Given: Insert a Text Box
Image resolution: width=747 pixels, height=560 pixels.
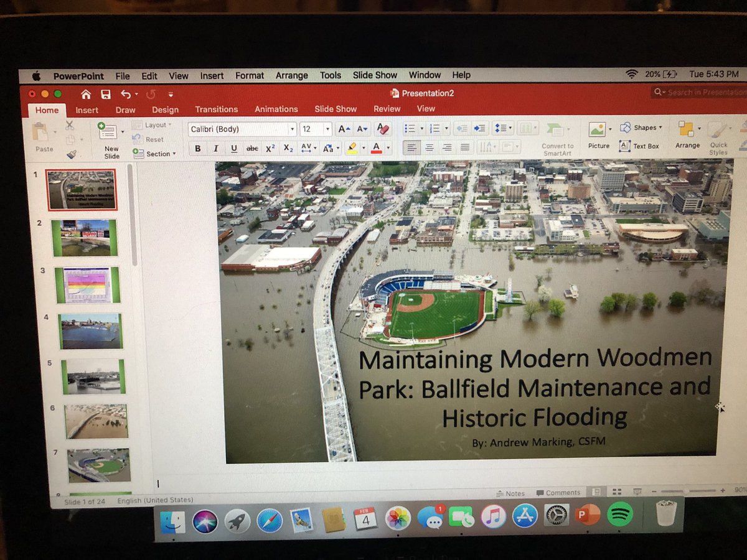Looking at the screenshot, I should [639, 146].
